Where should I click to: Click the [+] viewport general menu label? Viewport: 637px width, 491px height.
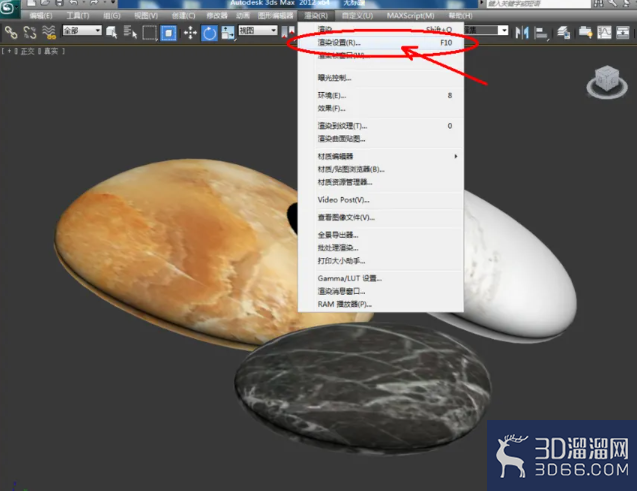(x=9, y=51)
